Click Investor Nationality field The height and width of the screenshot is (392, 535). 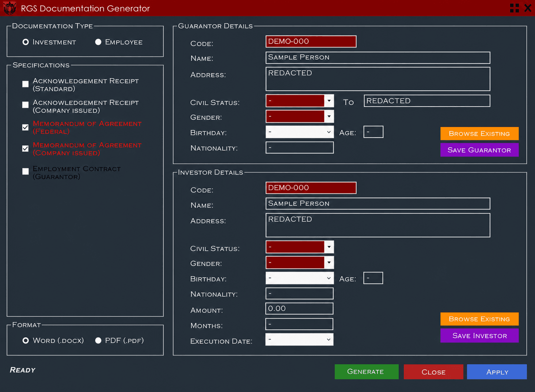pyautogui.click(x=299, y=293)
